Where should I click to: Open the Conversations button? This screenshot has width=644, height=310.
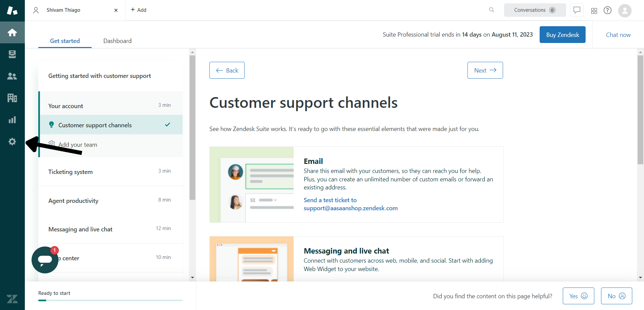tap(535, 10)
